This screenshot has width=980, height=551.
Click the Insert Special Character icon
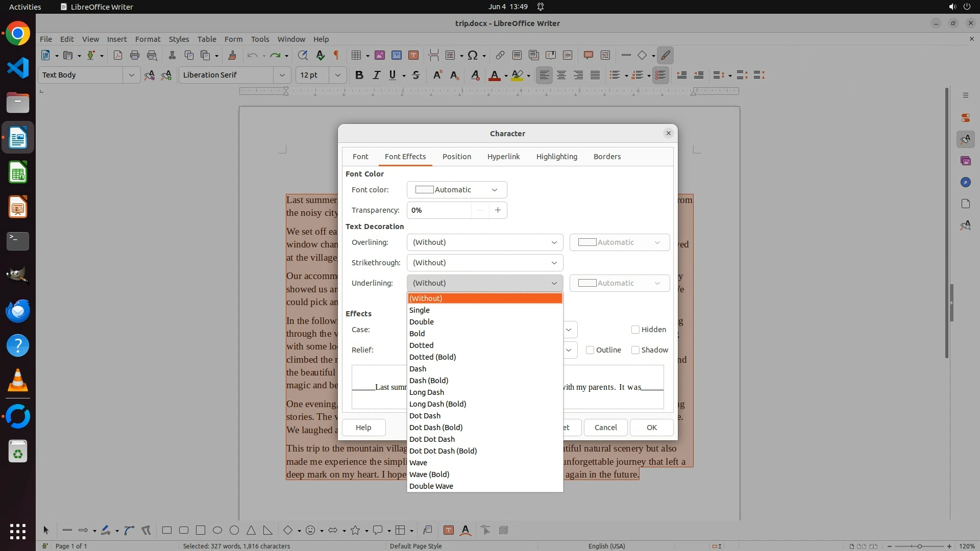pyautogui.click(x=473, y=55)
